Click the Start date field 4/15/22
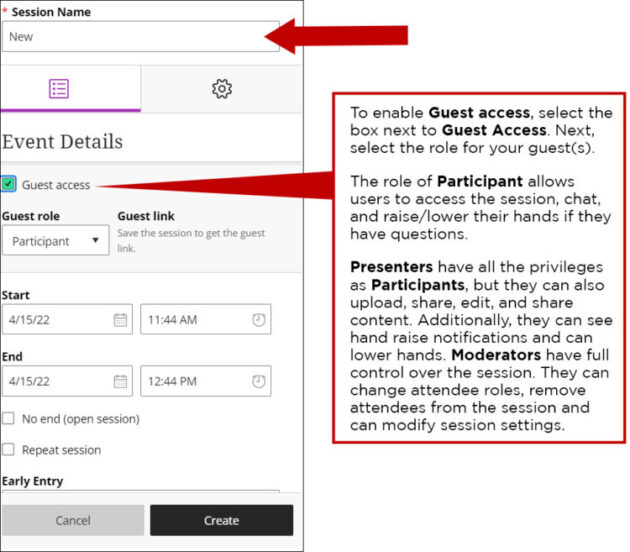 click(x=67, y=319)
